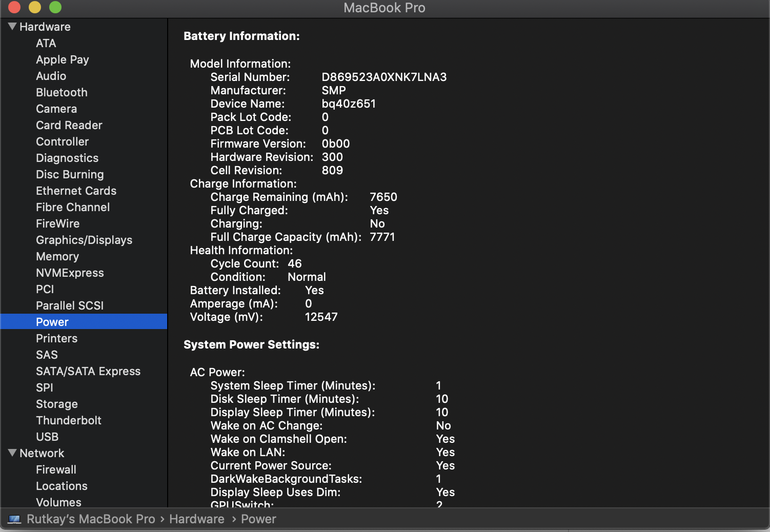This screenshot has width=770, height=532.
Task: Click the Wake on Clamshell Open label
Action: [279, 439]
